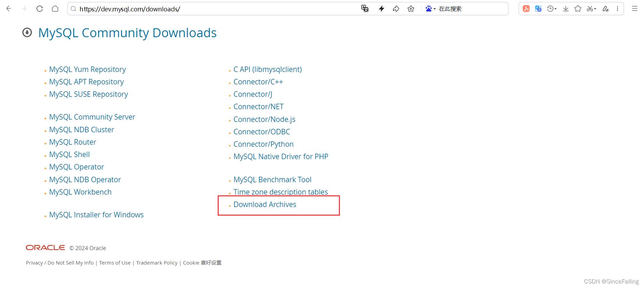Open MySQL Native Driver for PHP link

[281, 156]
